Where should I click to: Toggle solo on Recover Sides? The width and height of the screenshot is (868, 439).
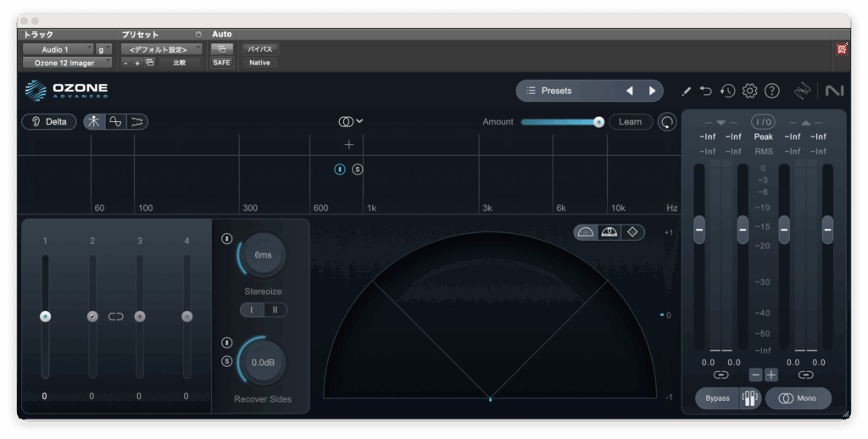pyautogui.click(x=226, y=361)
